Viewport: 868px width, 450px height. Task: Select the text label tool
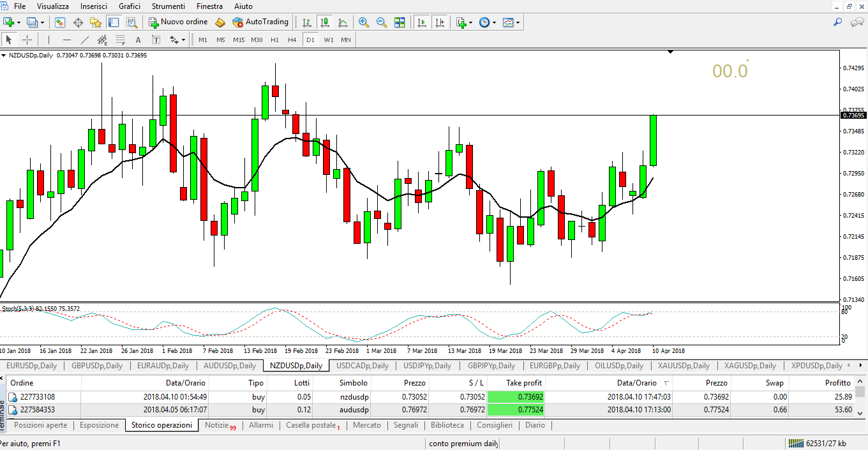(156, 40)
